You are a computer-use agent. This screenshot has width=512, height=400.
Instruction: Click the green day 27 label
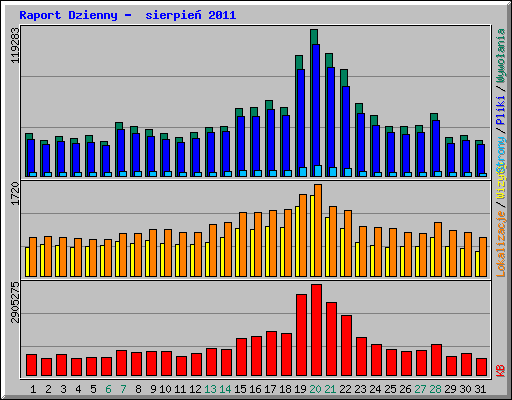(420, 389)
